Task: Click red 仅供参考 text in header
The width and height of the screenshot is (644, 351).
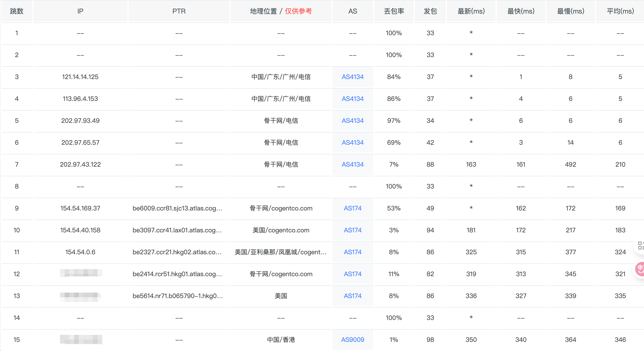Action: (x=298, y=11)
